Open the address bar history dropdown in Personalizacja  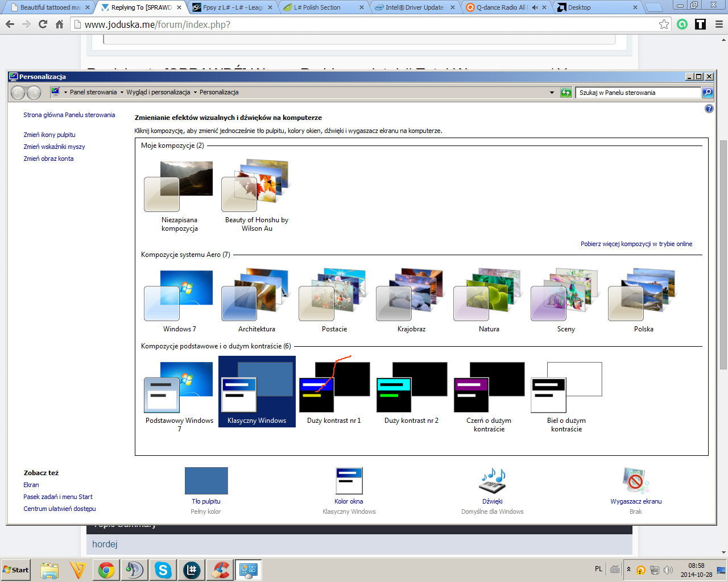coord(552,93)
